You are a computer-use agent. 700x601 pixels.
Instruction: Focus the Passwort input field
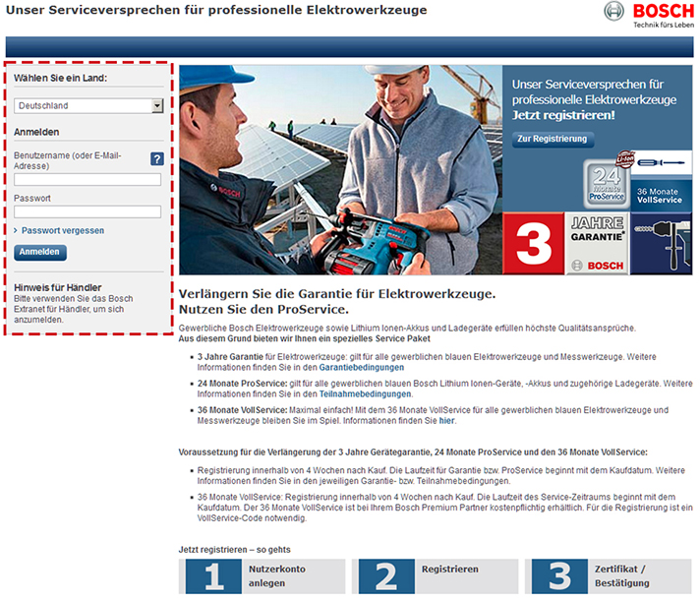coord(87,211)
